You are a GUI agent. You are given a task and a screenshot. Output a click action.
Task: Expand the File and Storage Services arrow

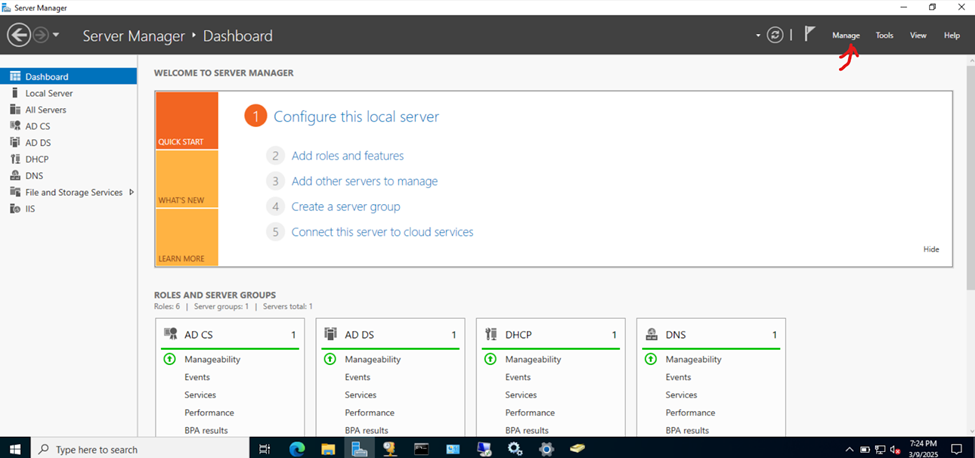tap(131, 192)
